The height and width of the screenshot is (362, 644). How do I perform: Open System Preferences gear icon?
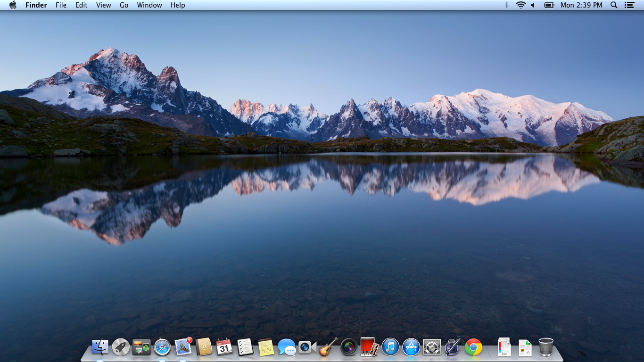coord(432,347)
